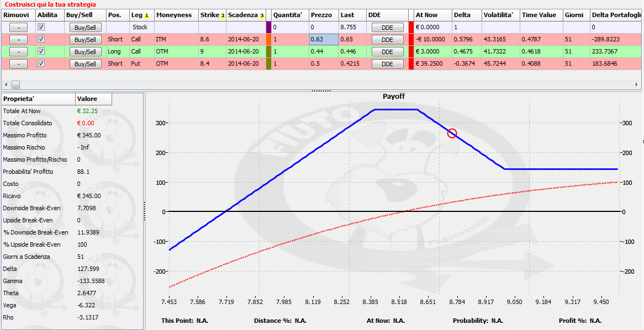Sort by the Scadenza column header

246,15
